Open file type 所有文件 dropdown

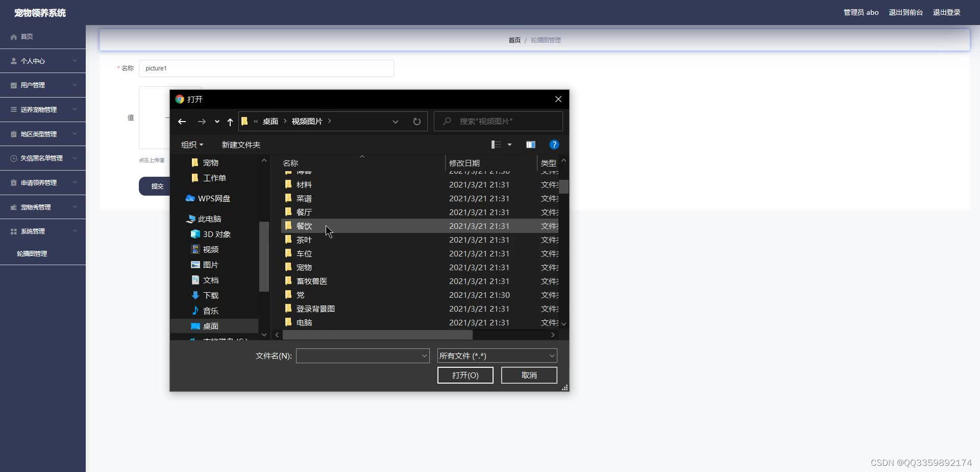pyautogui.click(x=497, y=356)
